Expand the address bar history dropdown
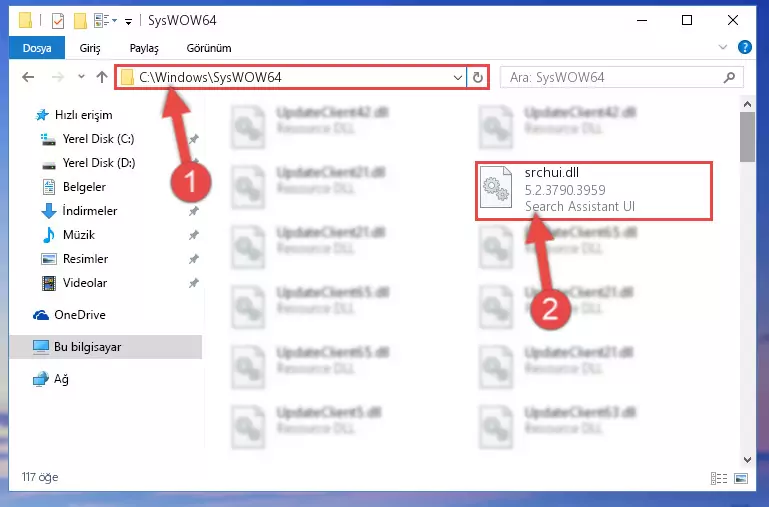The width and height of the screenshot is (769, 507). click(458, 77)
